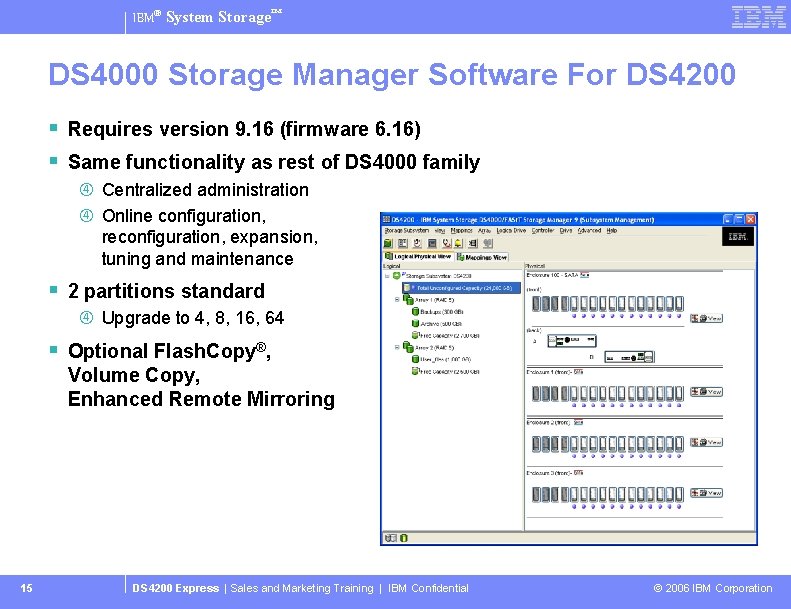Click the Enclosure 100 - SATA label

coord(552,275)
